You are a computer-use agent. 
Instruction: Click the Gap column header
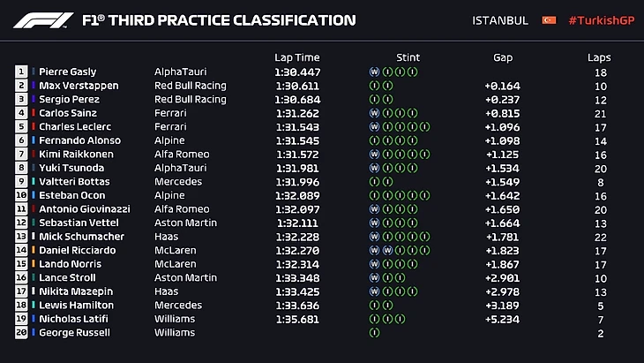(503, 57)
